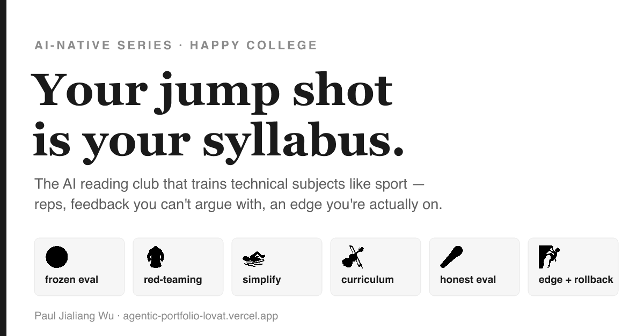Click the 'reps, feedback' subtitle line

click(238, 205)
